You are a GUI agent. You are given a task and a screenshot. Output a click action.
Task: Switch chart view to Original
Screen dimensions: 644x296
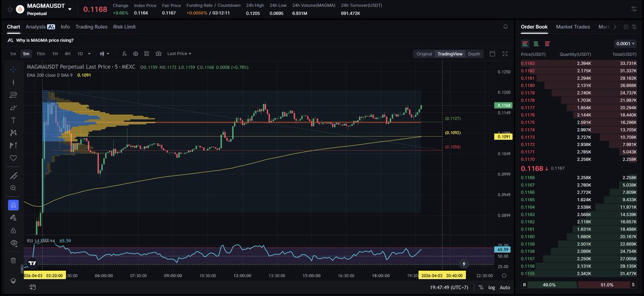pyautogui.click(x=424, y=54)
